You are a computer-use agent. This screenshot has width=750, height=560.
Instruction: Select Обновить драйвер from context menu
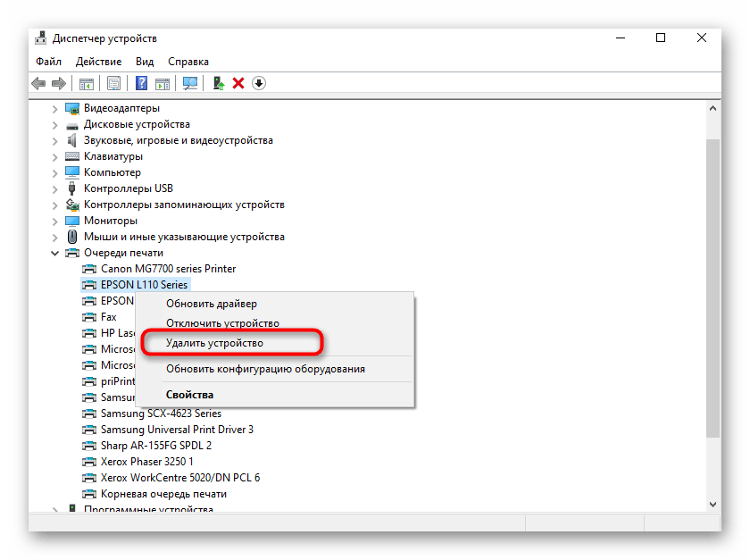pyautogui.click(x=211, y=304)
